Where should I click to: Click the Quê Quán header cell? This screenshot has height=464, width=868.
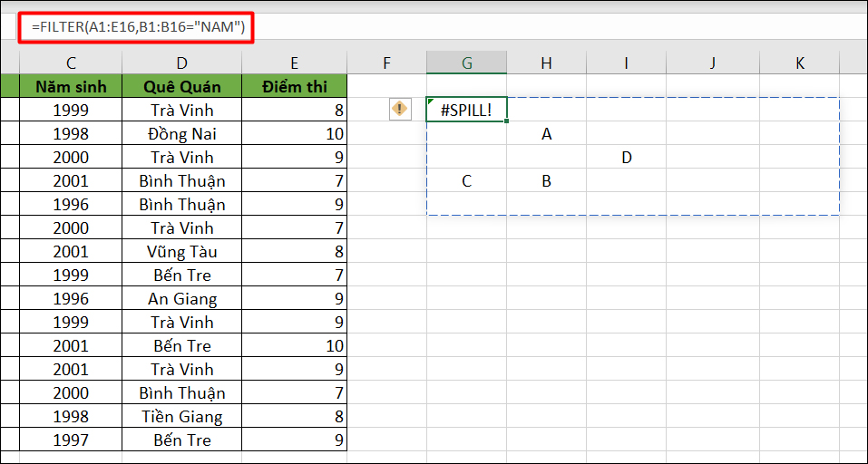[182, 86]
